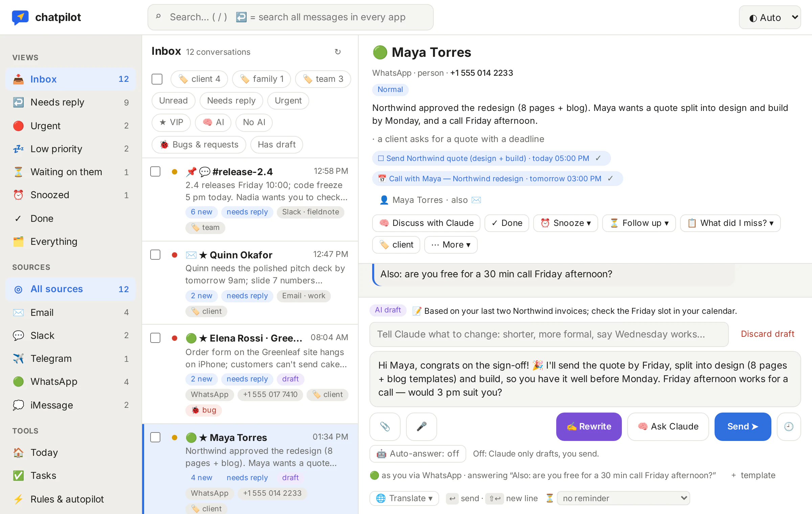Screen dimensions: 812x514
Task: Click the purple Rewrite button
Action: point(589,426)
